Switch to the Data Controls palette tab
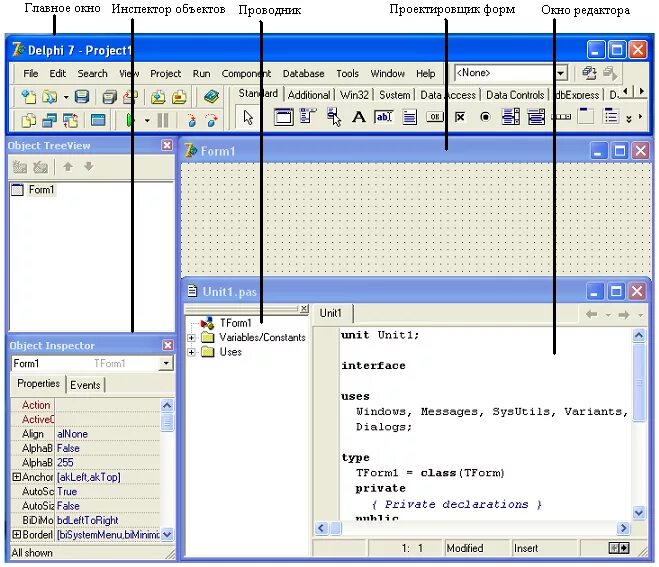659x567 pixels. 515,95
